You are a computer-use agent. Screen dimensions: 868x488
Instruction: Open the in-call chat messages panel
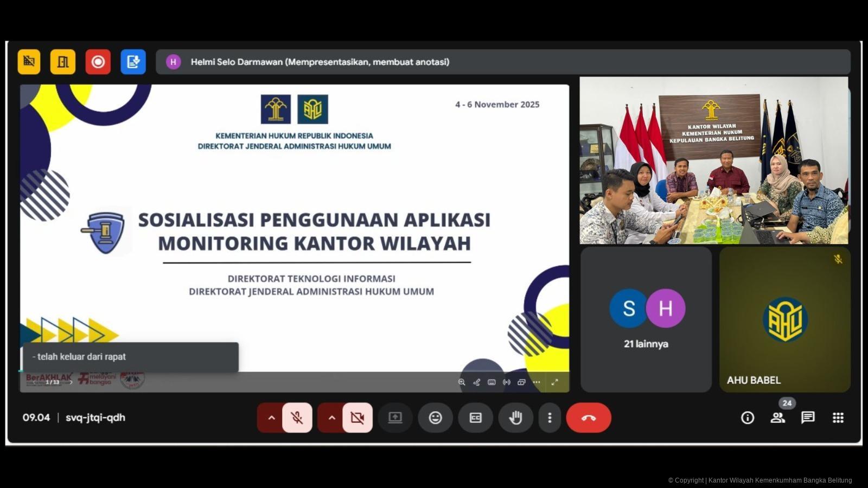808,418
